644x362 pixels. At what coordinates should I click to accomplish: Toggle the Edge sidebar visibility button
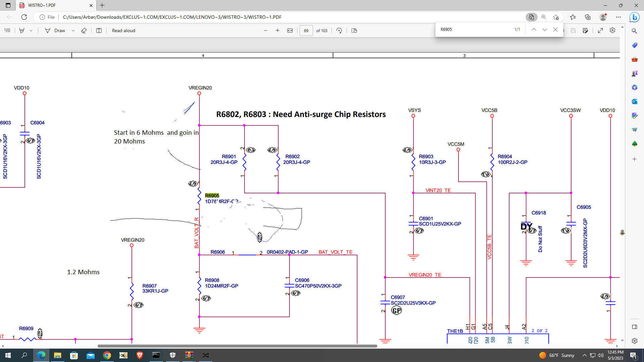point(634,327)
